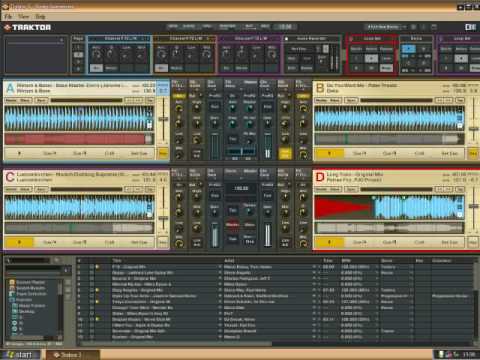
Task: Toggle the yellow headphone cue button for Deck B
Action: 285,154
